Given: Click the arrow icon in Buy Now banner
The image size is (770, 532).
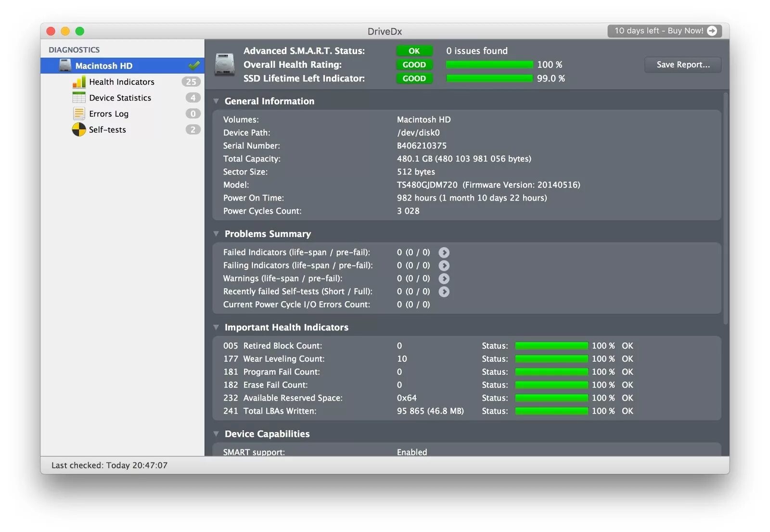Looking at the screenshot, I should (712, 31).
